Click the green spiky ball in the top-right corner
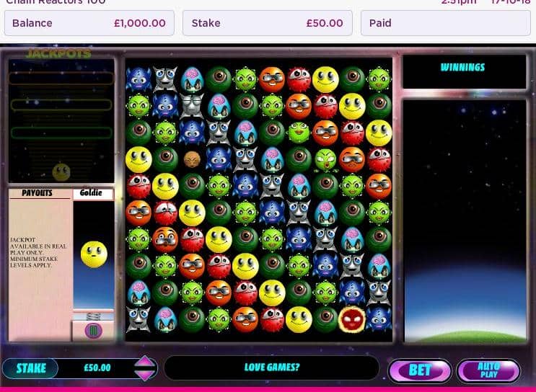 379,79
